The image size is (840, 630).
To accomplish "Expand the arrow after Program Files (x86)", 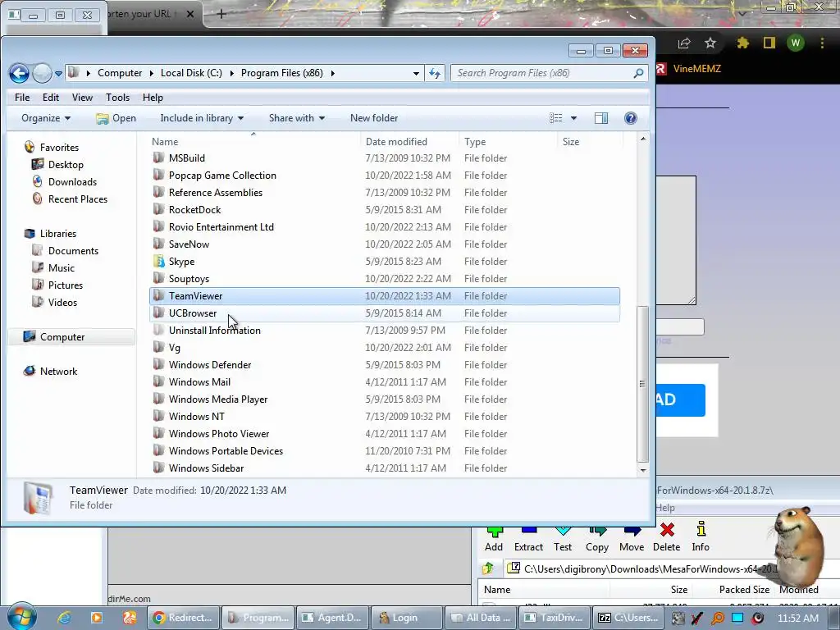I will tap(333, 73).
